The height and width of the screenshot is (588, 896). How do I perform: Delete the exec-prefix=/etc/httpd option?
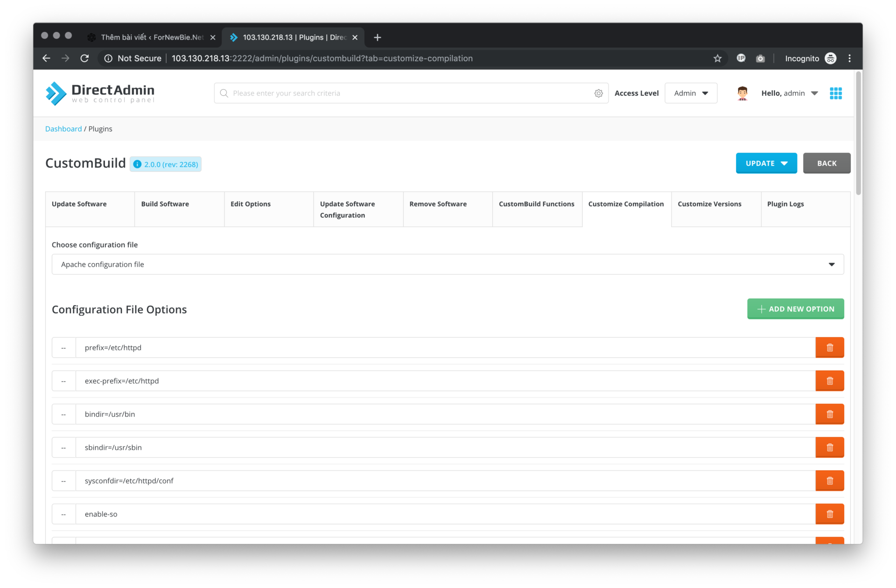[830, 381]
